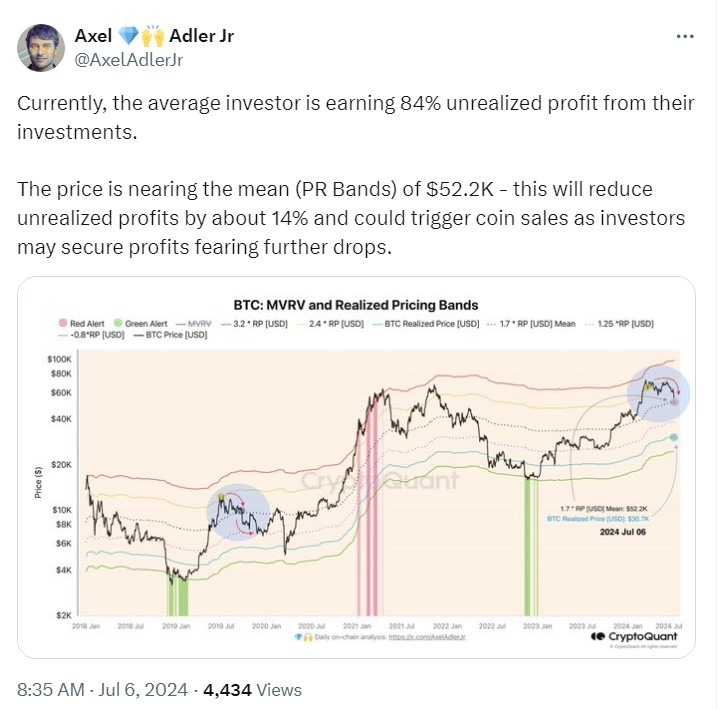The width and height of the screenshot is (724, 709).
Task: Click the 8:35 AM · Jul 6, 2024 timestamp
Action: [103, 690]
